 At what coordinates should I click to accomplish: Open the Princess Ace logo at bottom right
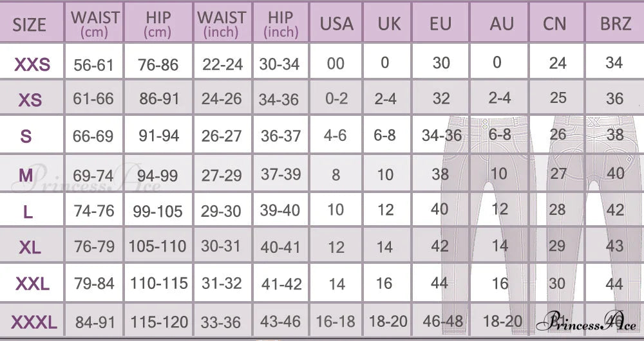[589, 320]
